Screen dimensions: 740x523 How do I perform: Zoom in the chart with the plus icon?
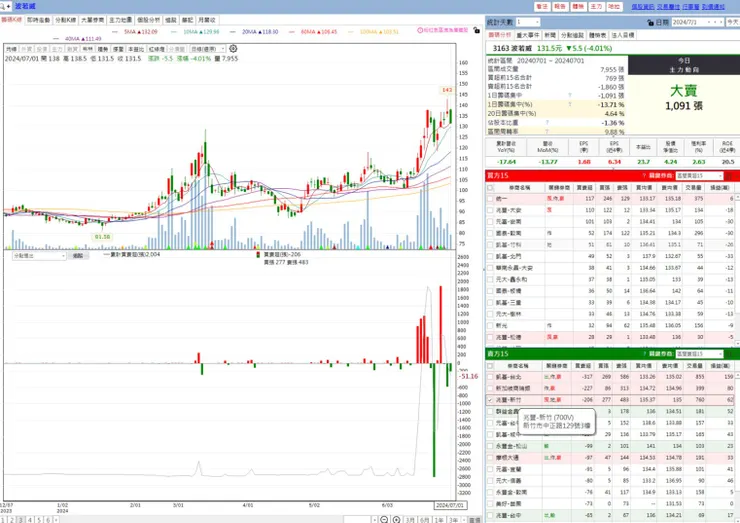coord(396,520)
